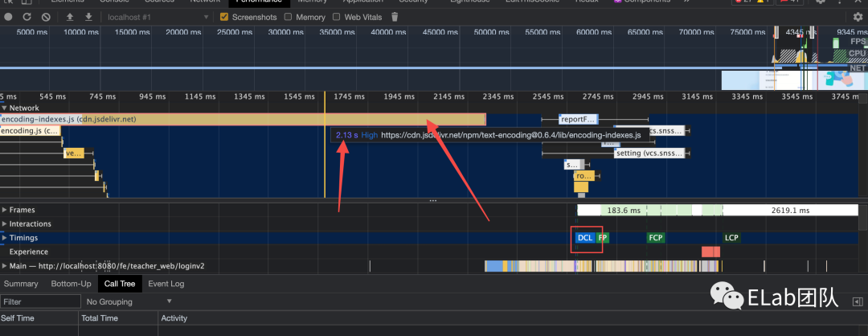Focus the Filter input field
This screenshot has width=868, height=336.
click(40, 301)
